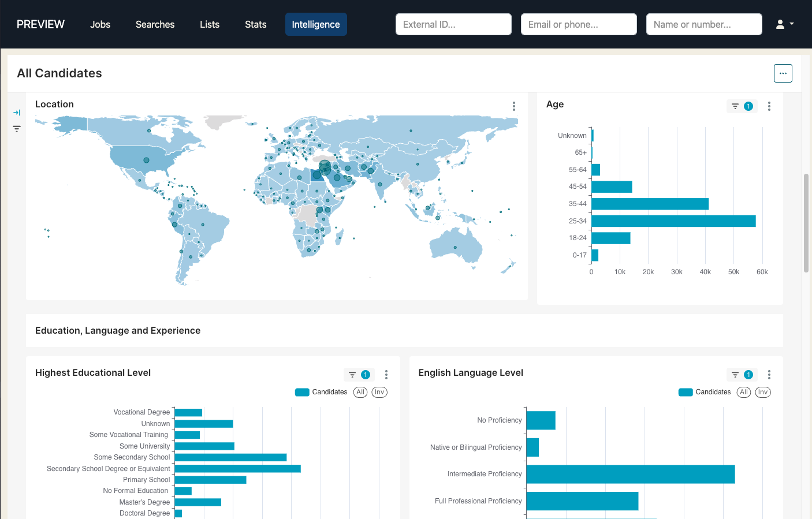The height and width of the screenshot is (519, 812).
Task: Go to the Stats page
Action: pyautogui.click(x=255, y=24)
